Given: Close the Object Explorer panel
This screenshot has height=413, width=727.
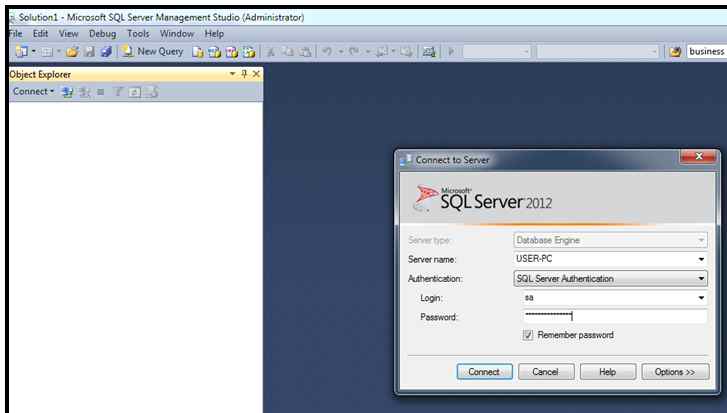Looking at the screenshot, I should pyautogui.click(x=256, y=74).
